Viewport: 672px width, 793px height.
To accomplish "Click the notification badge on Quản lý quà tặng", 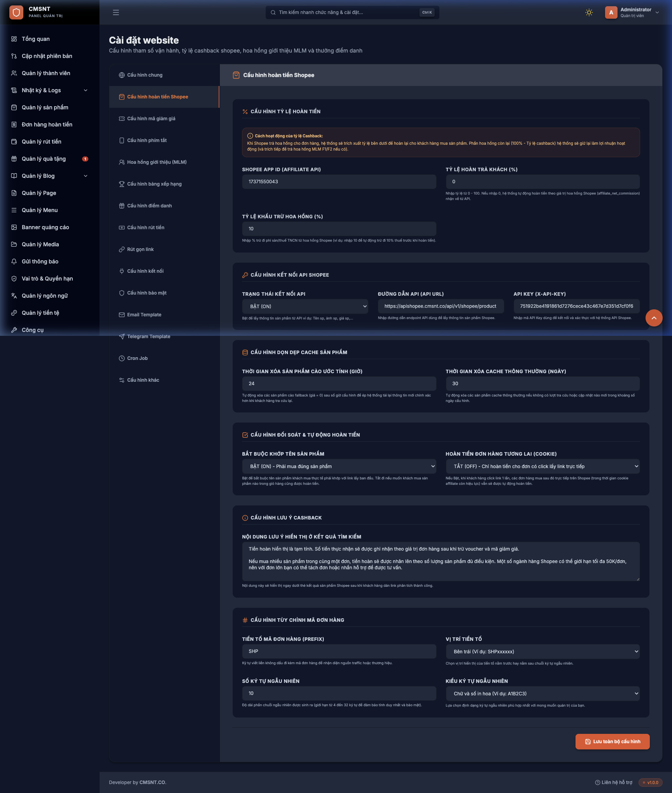I will click(x=85, y=159).
